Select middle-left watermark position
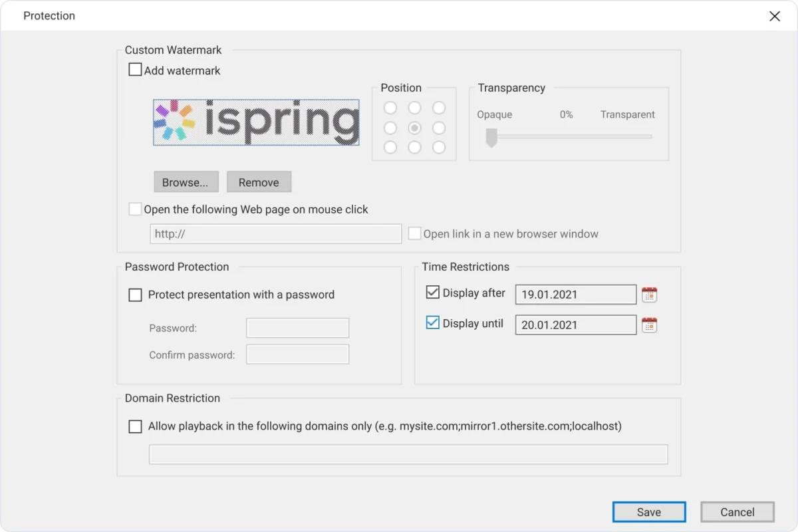The width and height of the screenshot is (798, 532). pos(390,128)
